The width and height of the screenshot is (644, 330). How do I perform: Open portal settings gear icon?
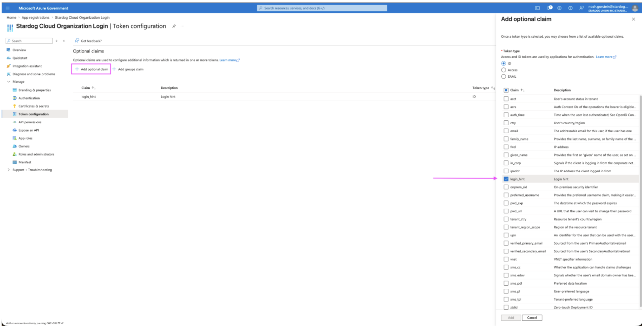tap(559, 8)
